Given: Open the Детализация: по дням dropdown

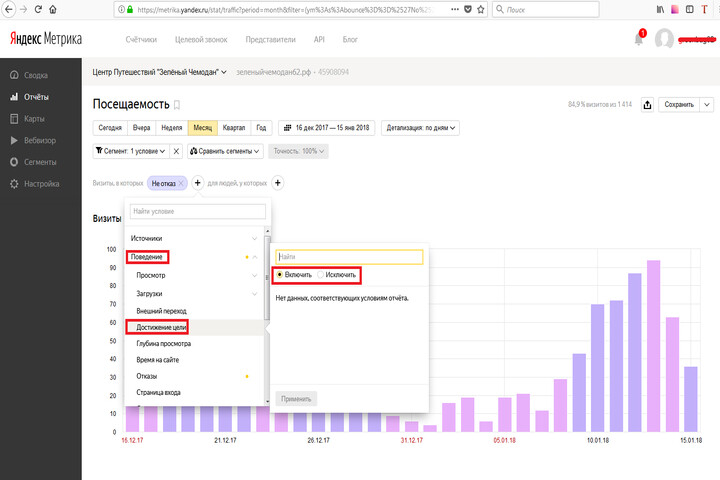Looking at the screenshot, I should 422,128.
